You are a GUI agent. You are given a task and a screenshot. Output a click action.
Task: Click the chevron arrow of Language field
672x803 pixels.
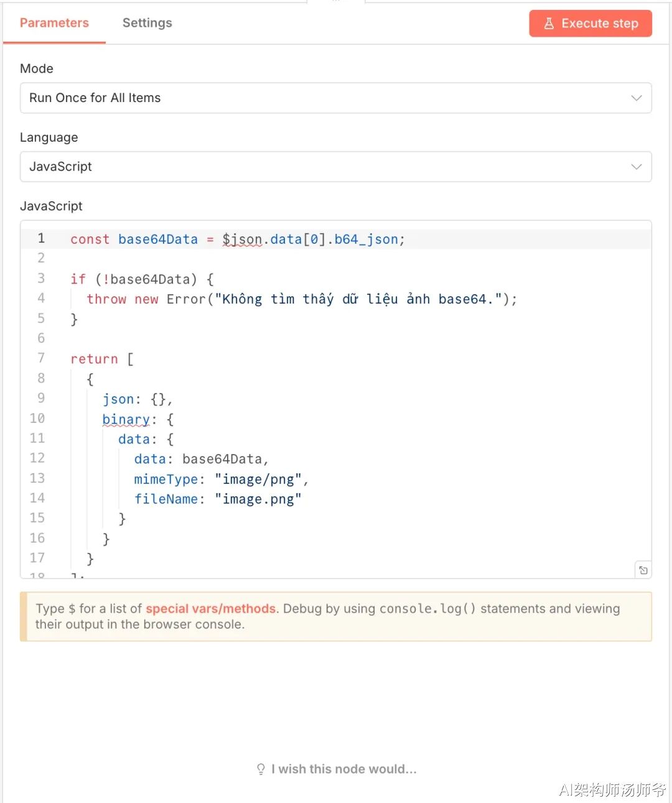(x=636, y=167)
